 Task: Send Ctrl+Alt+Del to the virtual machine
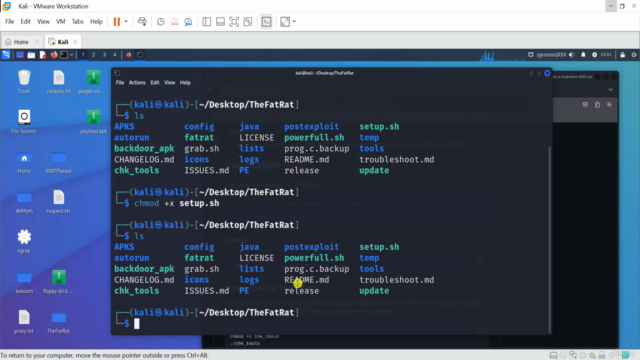(x=142, y=22)
